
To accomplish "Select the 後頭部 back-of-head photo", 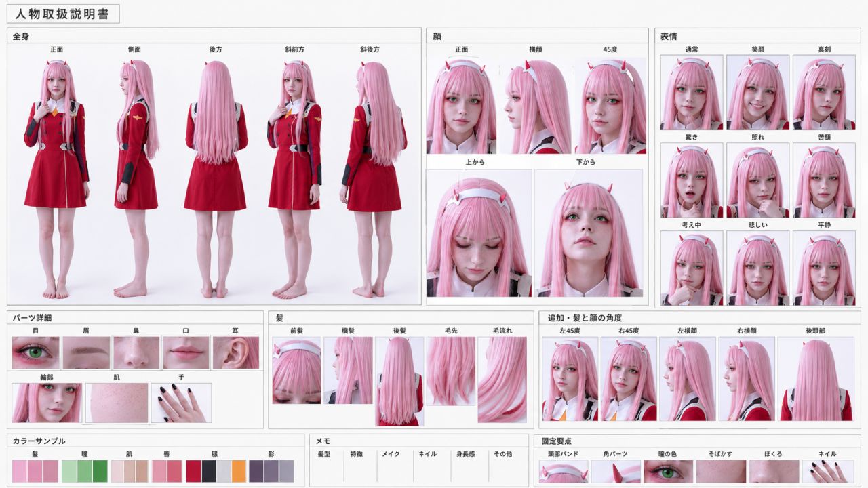I will point(816,379).
